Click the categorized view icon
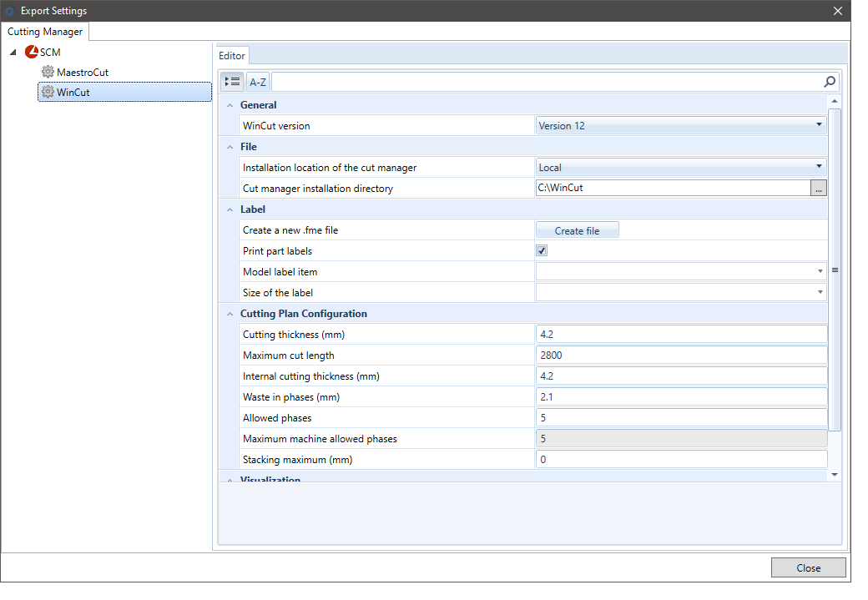 click(x=232, y=82)
